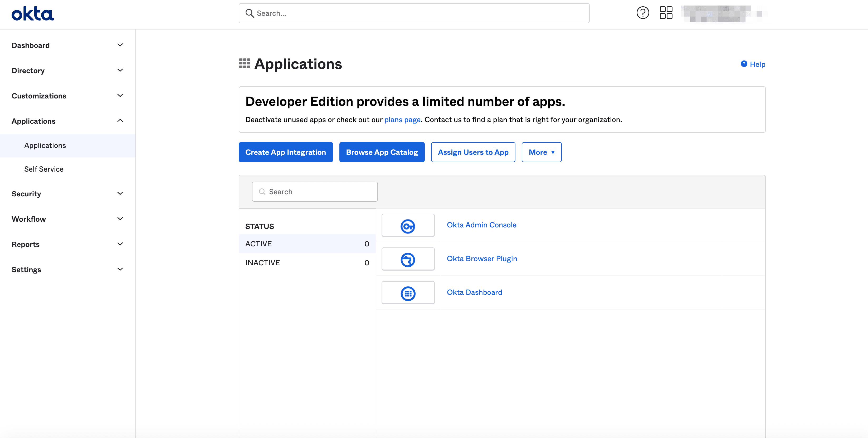Open the More dropdown

(x=541, y=152)
